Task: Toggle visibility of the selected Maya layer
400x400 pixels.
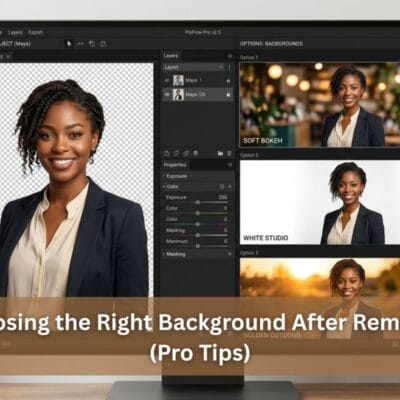Action: coord(167,95)
